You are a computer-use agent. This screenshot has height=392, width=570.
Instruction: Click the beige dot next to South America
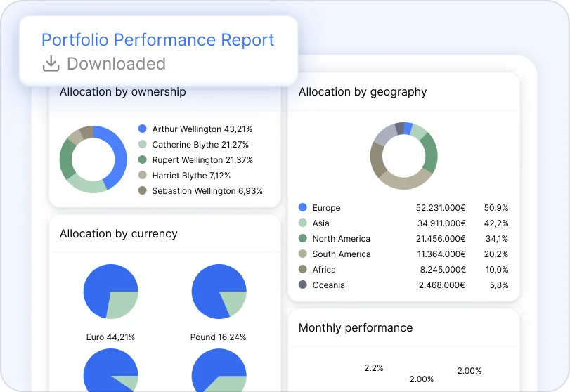302,254
